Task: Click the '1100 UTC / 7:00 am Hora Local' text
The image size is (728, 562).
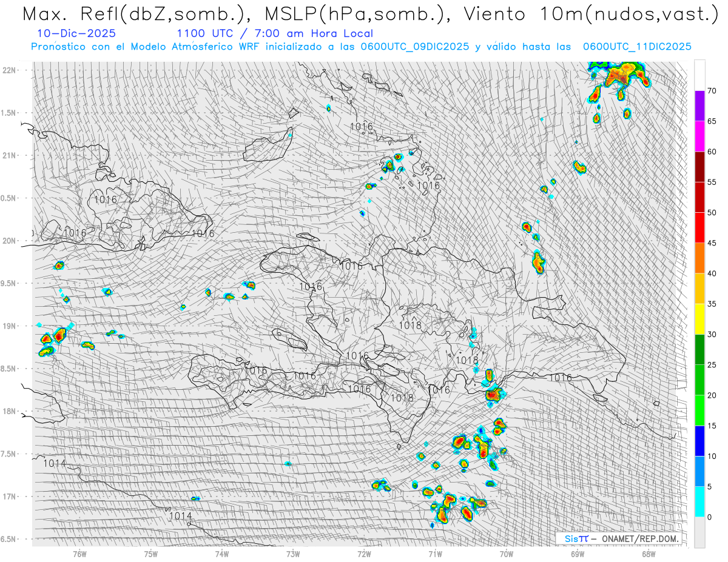Action: [275, 33]
